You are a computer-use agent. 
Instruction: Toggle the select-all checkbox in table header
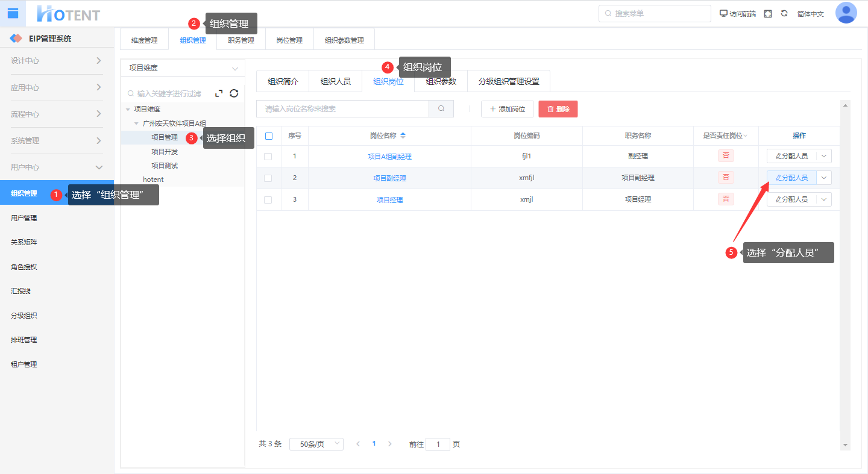pos(269,136)
